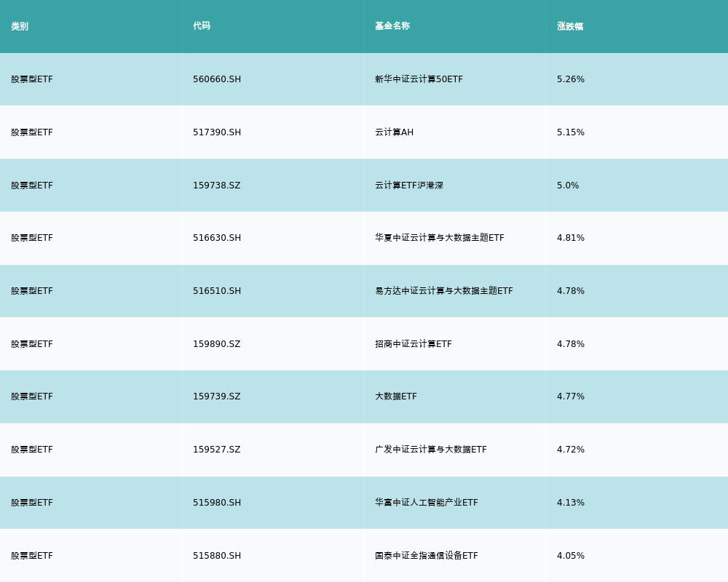728x582 pixels.
Task: Click the 代码 column header
Action: pyautogui.click(x=202, y=26)
